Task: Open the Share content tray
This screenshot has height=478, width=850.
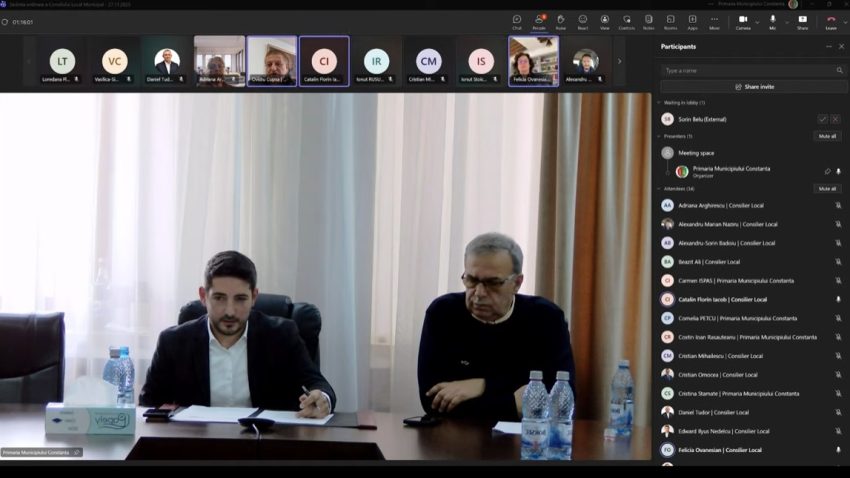Action: click(802, 22)
